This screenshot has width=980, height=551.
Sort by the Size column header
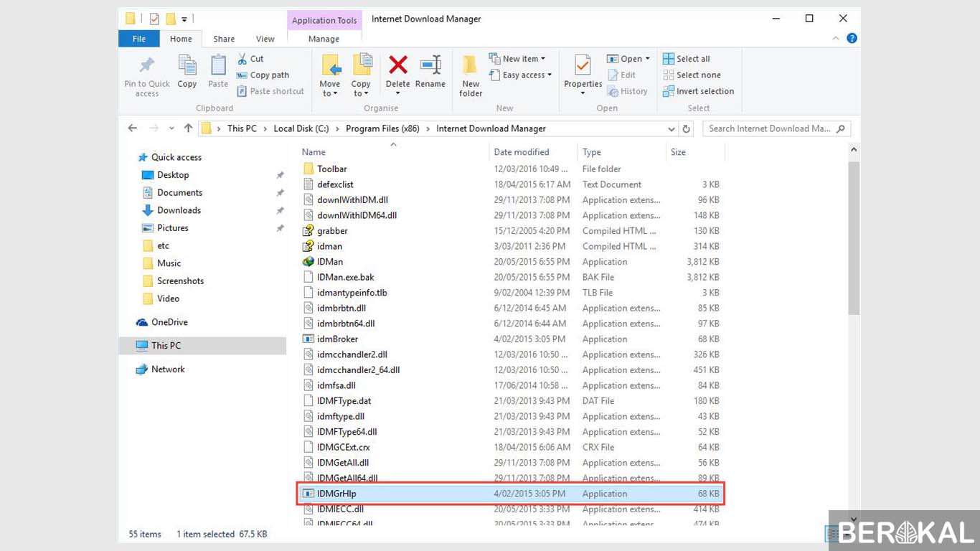678,152
